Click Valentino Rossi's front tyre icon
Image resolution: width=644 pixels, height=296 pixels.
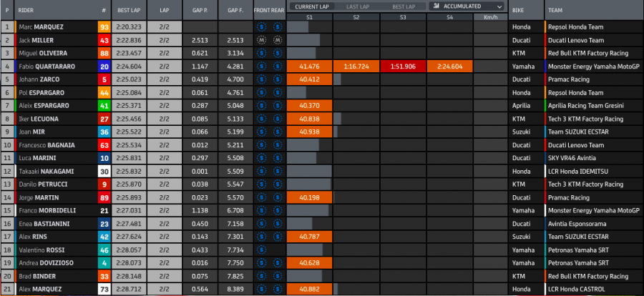coord(263,249)
